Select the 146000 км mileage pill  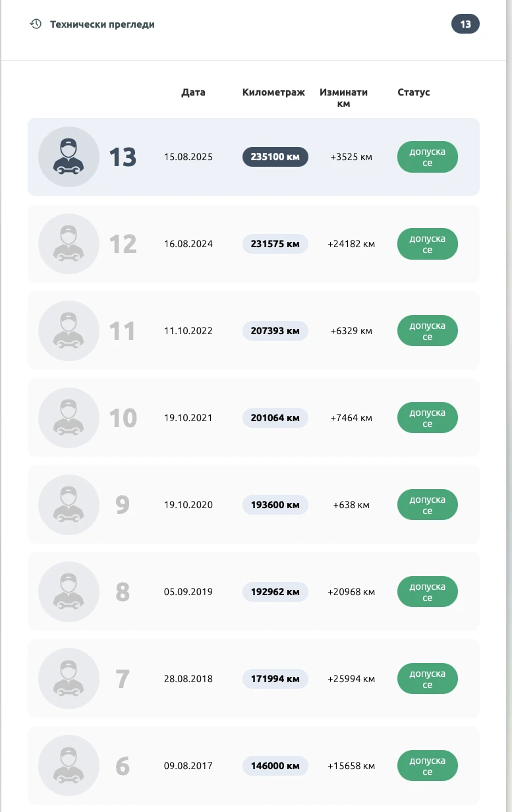point(275,766)
